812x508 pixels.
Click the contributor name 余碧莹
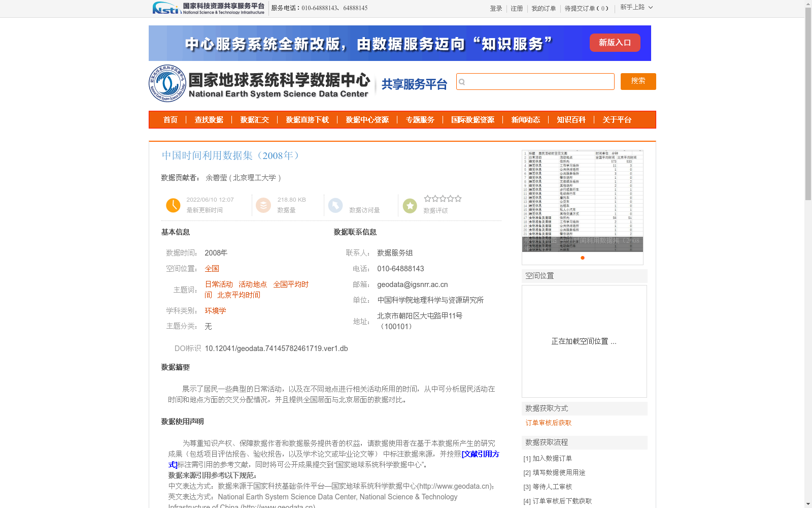tap(216, 178)
